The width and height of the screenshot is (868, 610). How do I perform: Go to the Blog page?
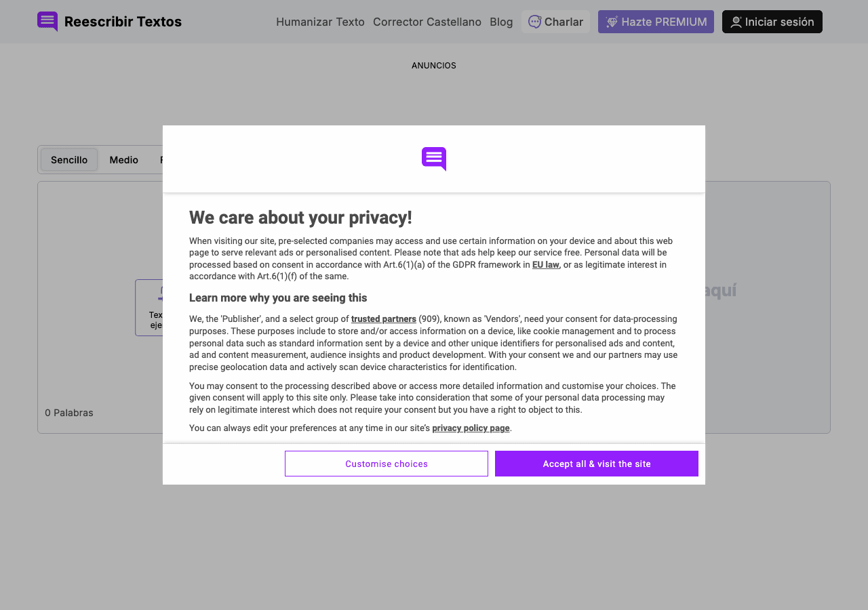click(501, 22)
